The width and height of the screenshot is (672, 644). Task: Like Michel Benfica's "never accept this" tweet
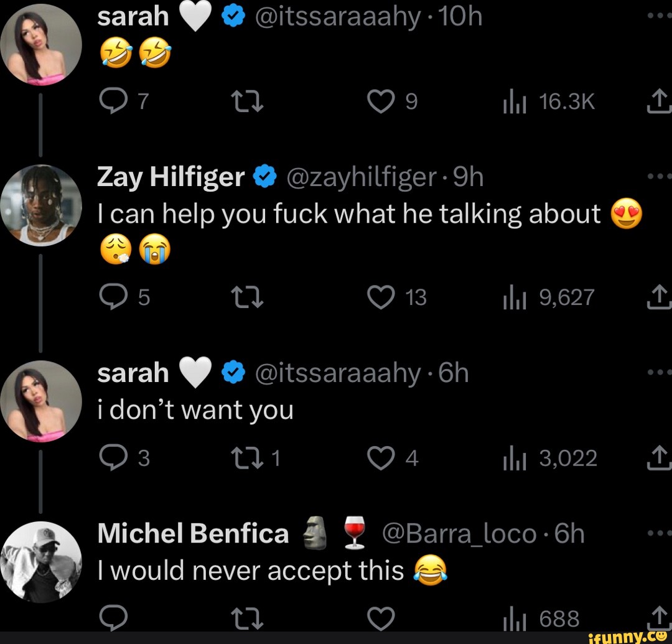(381, 618)
